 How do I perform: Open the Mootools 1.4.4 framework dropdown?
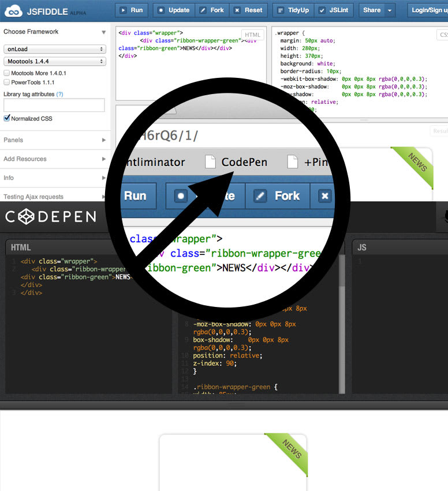(x=55, y=61)
